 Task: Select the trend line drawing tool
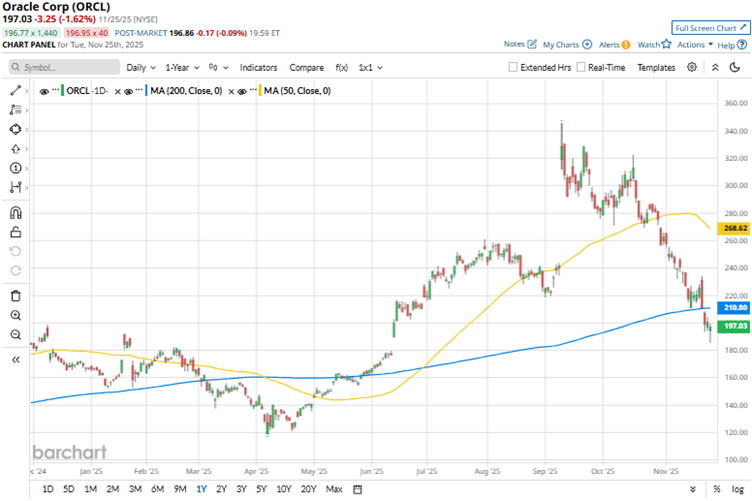(x=15, y=91)
